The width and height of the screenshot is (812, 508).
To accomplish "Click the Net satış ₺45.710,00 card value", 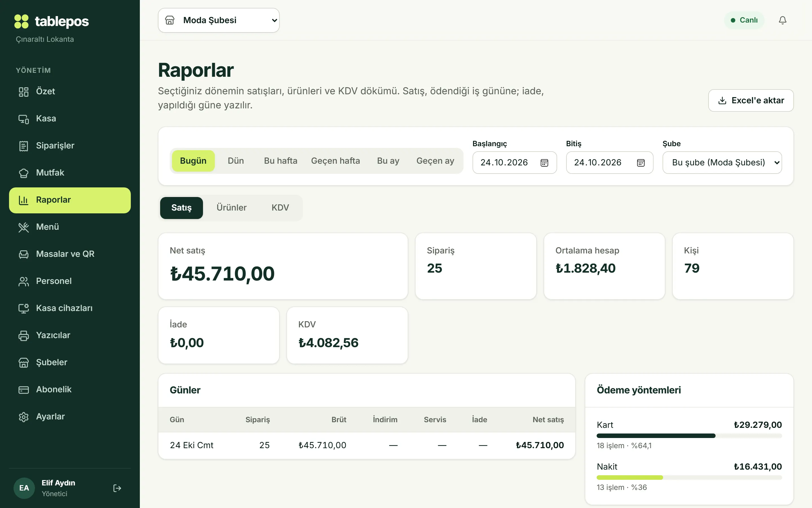I will coord(222,274).
